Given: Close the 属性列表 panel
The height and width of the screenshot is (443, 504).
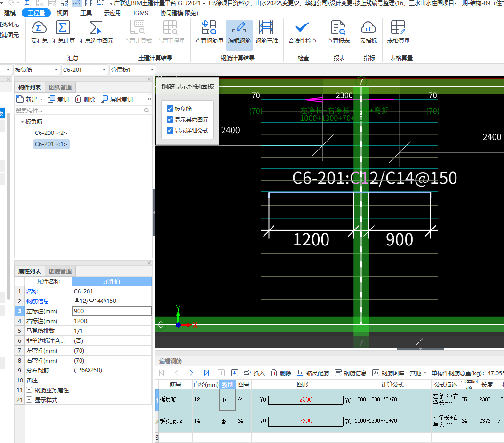Looking at the screenshot, I should click(x=149, y=263).
